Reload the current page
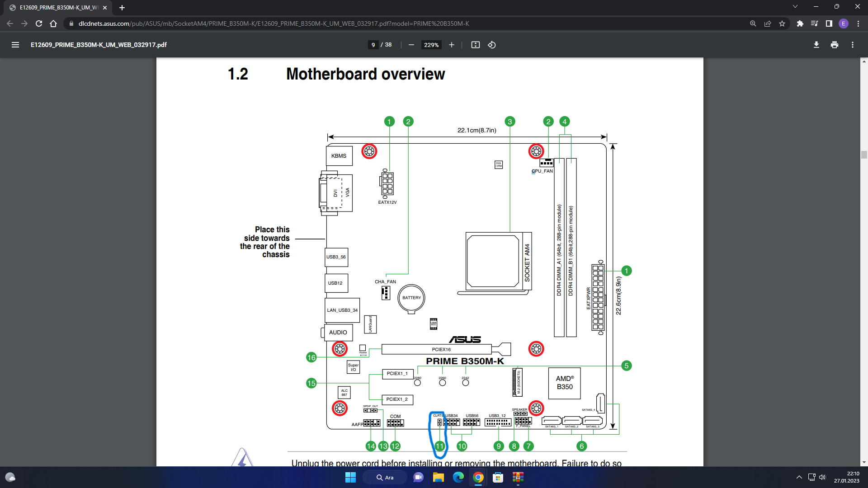 coord(39,23)
